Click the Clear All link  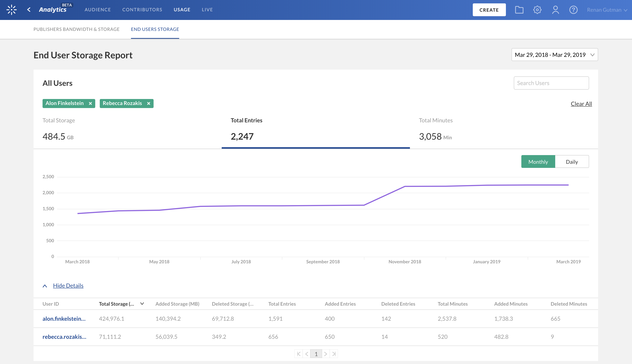coord(581,104)
